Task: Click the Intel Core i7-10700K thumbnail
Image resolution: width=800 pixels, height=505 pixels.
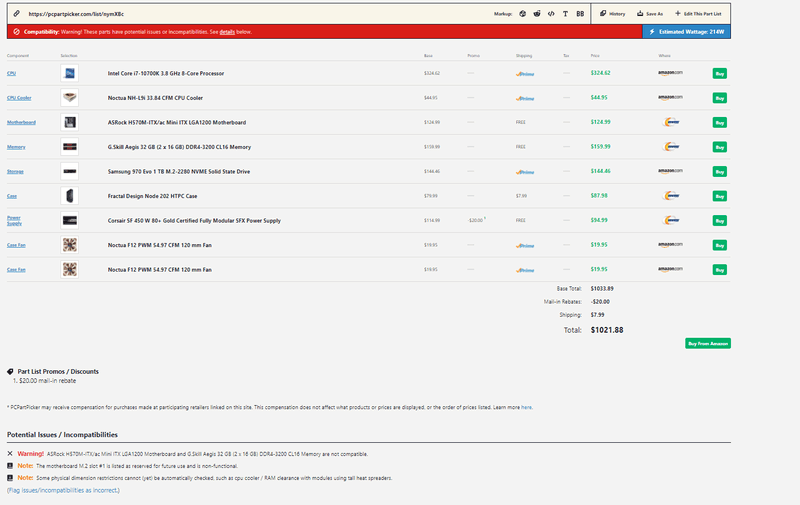Action: [69, 73]
